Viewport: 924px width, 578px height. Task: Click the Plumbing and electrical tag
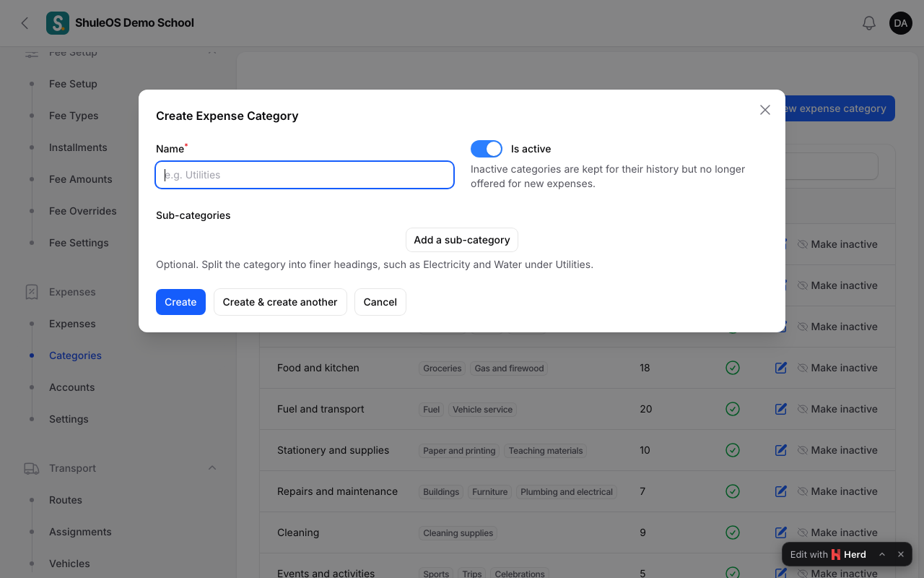tap(567, 492)
